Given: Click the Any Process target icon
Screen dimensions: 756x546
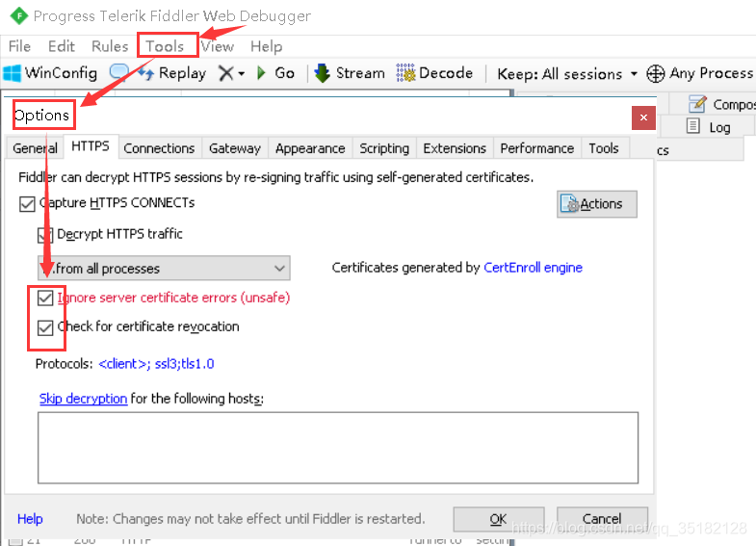Looking at the screenshot, I should point(655,74).
